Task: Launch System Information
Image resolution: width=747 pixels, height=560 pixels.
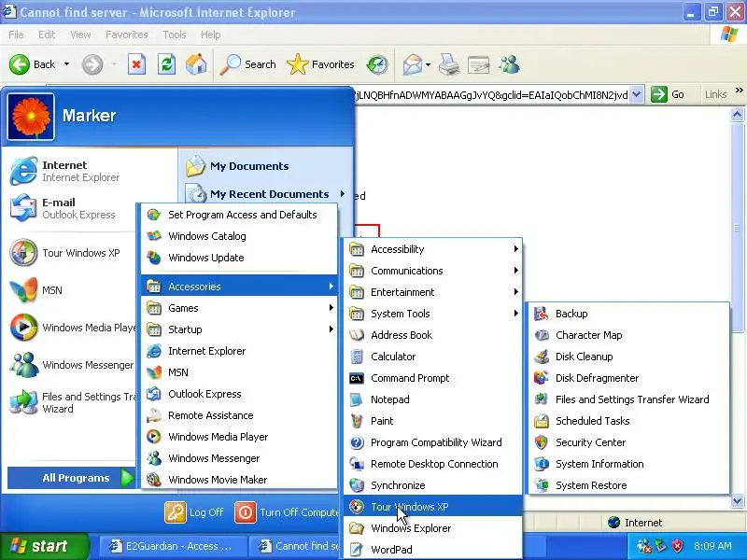Action: [628, 463]
